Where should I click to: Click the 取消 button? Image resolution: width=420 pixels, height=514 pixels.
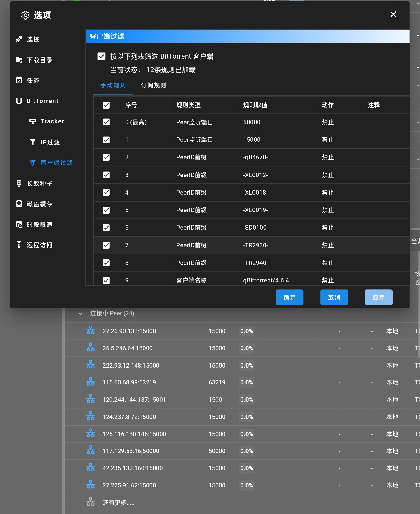(334, 297)
